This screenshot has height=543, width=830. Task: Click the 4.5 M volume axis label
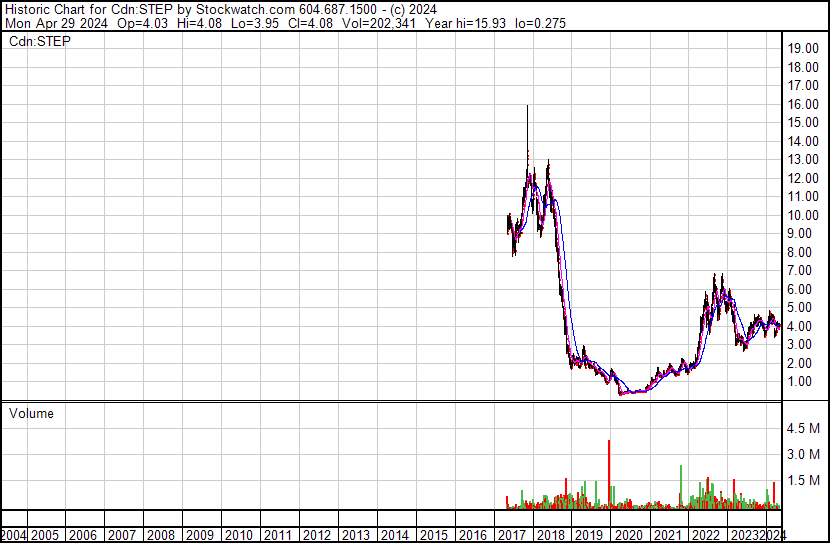coord(803,428)
